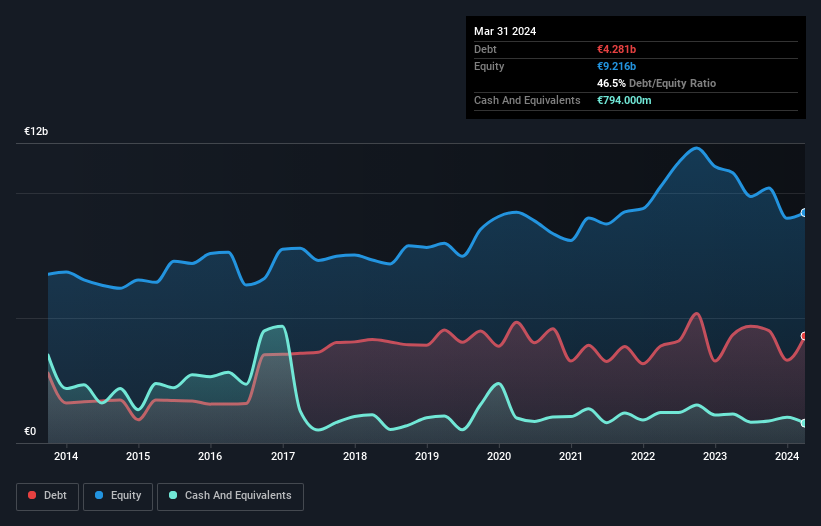Click the 2024 x-axis label
Image resolution: width=821 pixels, height=526 pixels.
[x=787, y=456]
